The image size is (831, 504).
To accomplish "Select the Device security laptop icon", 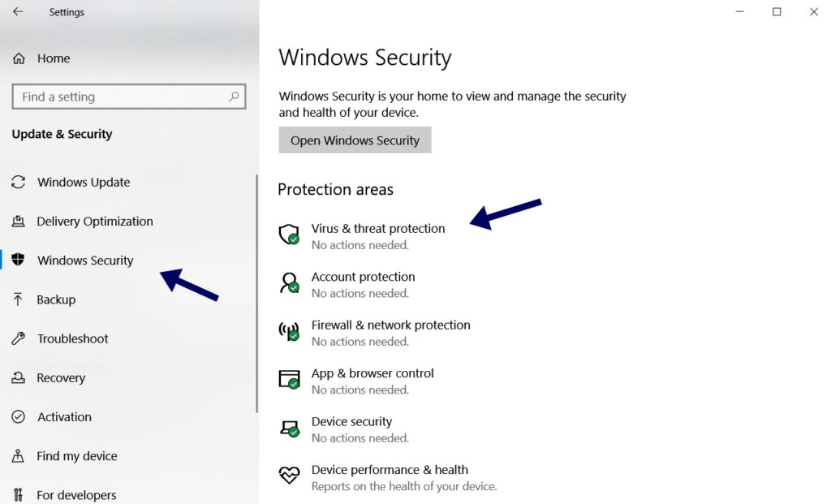I will point(290,428).
